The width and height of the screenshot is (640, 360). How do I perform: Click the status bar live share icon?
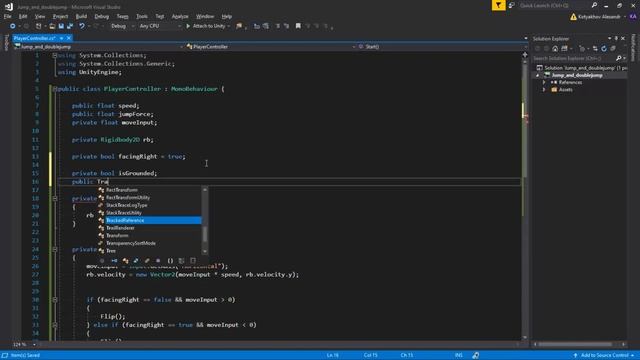476,356
